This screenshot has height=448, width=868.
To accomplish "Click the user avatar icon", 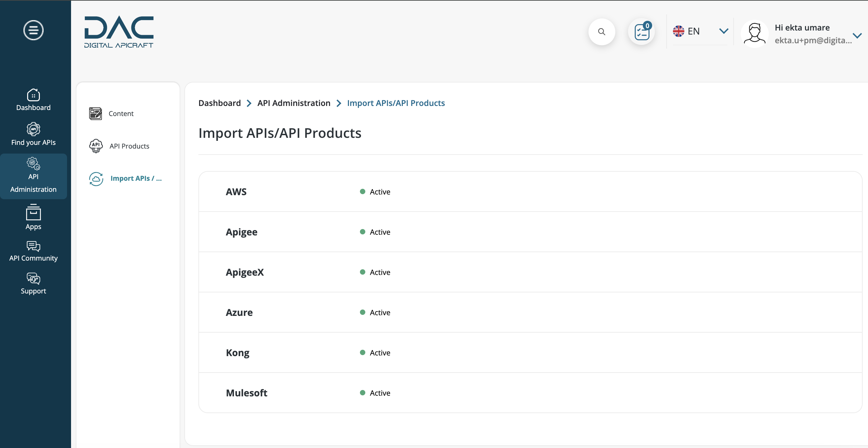I will (754, 34).
